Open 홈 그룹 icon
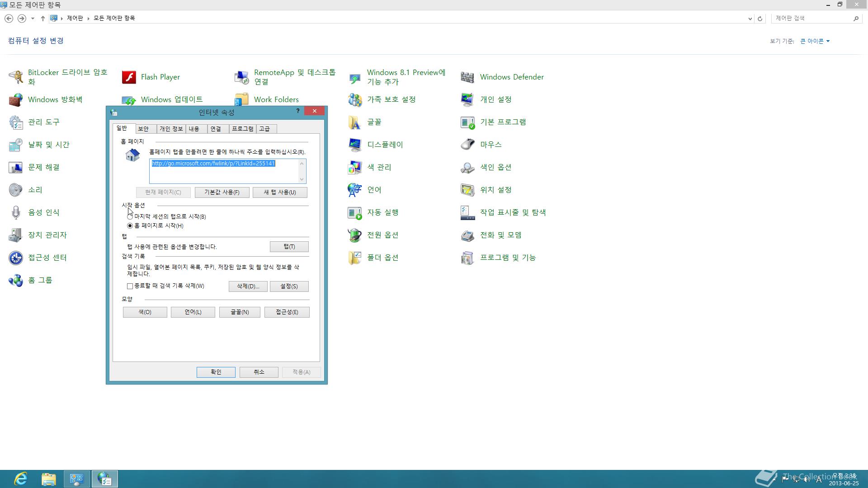This screenshot has height=488, width=868. point(15,280)
